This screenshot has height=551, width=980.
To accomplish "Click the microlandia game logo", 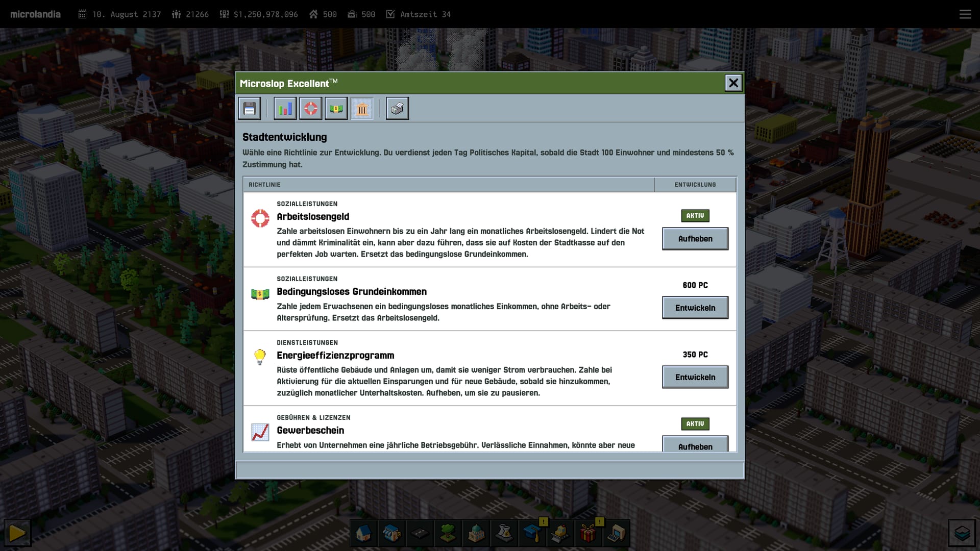I will (35, 14).
